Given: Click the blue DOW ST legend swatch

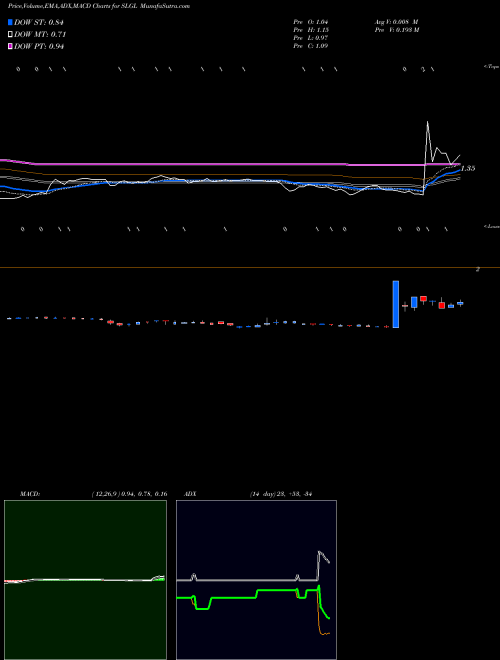Looking at the screenshot, I should [x=11, y=22].
